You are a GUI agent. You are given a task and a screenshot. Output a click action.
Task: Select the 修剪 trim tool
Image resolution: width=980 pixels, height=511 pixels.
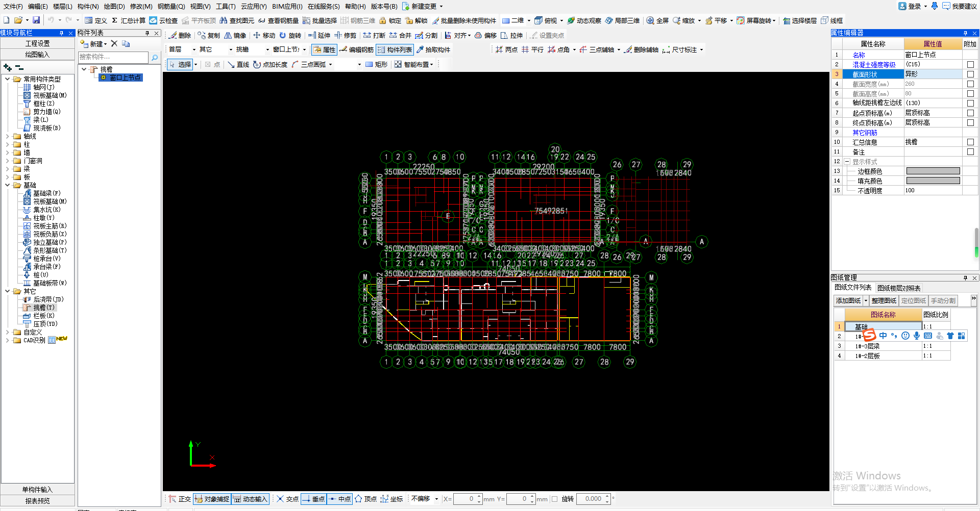(346, 35)
